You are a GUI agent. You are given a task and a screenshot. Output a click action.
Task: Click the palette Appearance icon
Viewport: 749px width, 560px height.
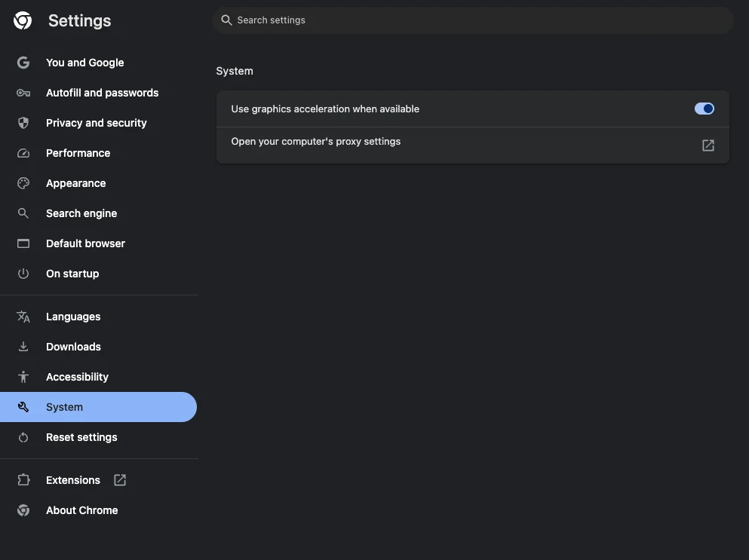pyautogui.click(x=23, y=183)
